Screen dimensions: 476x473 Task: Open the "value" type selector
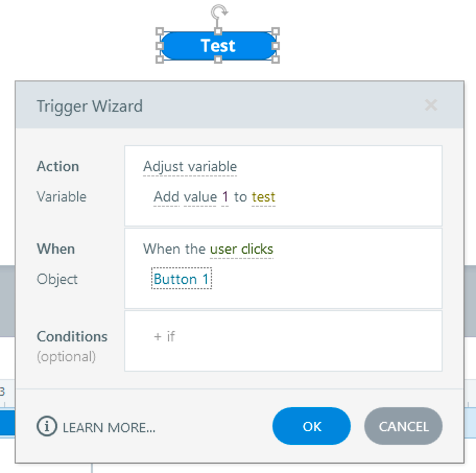(200, 197)
